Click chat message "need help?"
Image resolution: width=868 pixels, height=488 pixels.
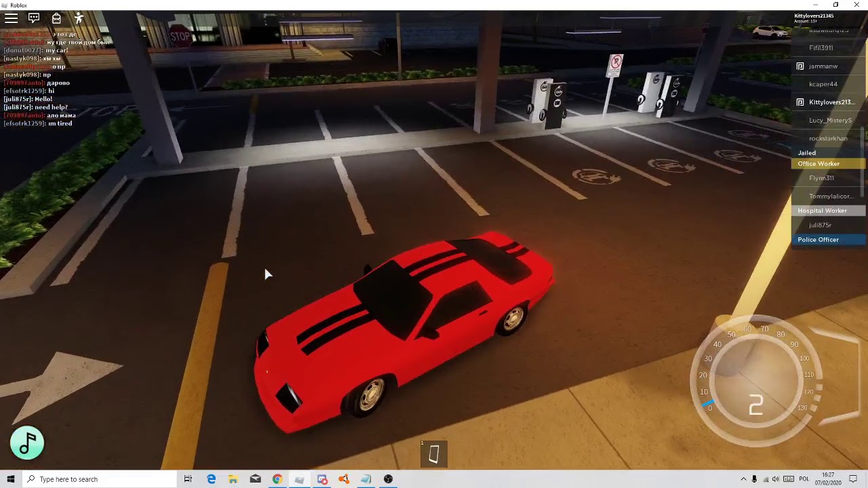pos(52,107)
